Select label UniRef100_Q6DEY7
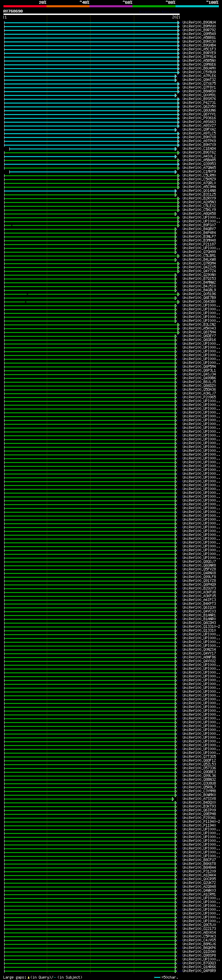This screenshot has height=980, width=222. coord(199,336)
